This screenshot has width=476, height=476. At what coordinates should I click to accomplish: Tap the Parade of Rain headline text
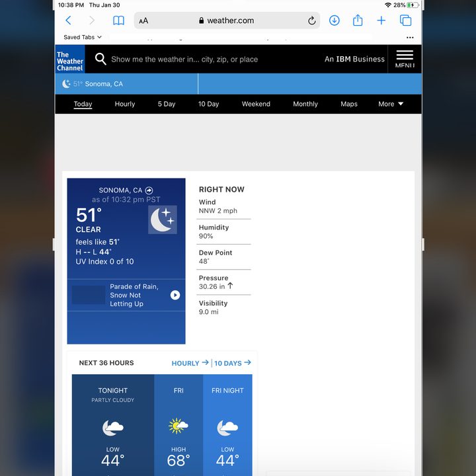(x=134, y=295)
